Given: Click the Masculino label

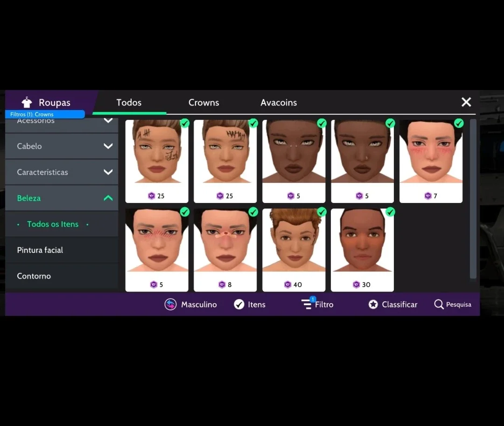Looking at the screenshot, I should click(x=199, y=305).
